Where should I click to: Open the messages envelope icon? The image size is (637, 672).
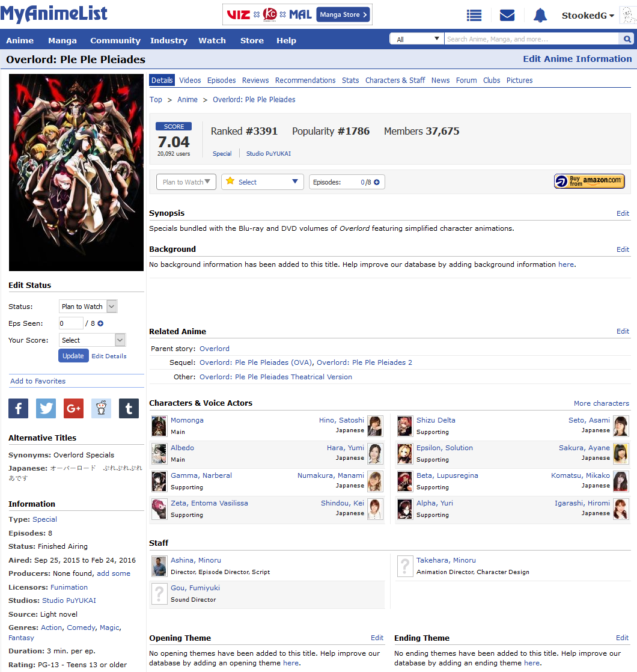coord(507,16)
